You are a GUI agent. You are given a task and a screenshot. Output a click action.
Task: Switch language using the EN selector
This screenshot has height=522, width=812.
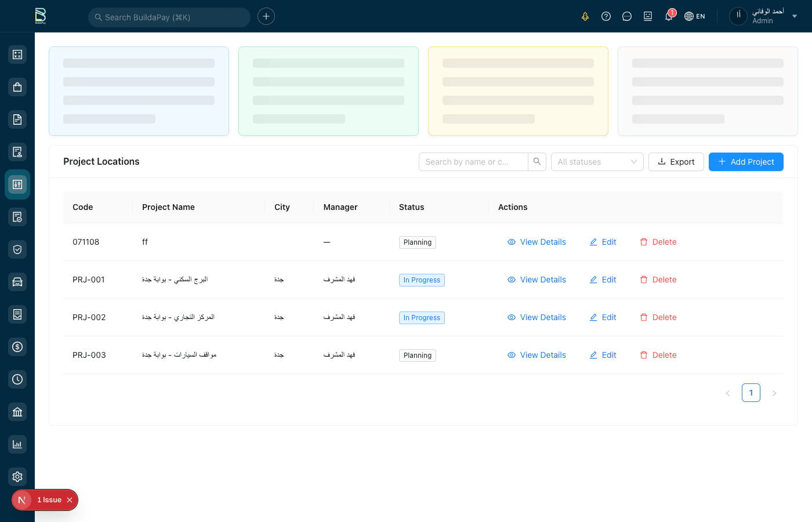[695, 16]
